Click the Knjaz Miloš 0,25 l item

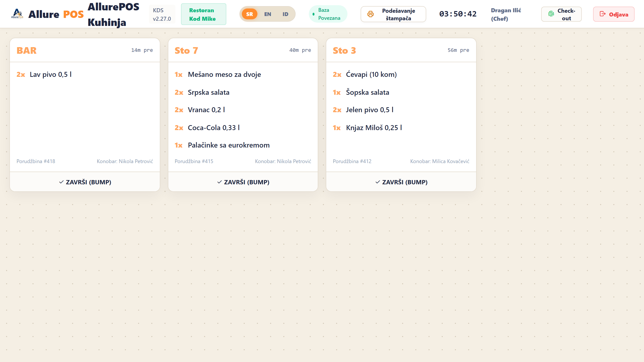[x=374, y=128]
